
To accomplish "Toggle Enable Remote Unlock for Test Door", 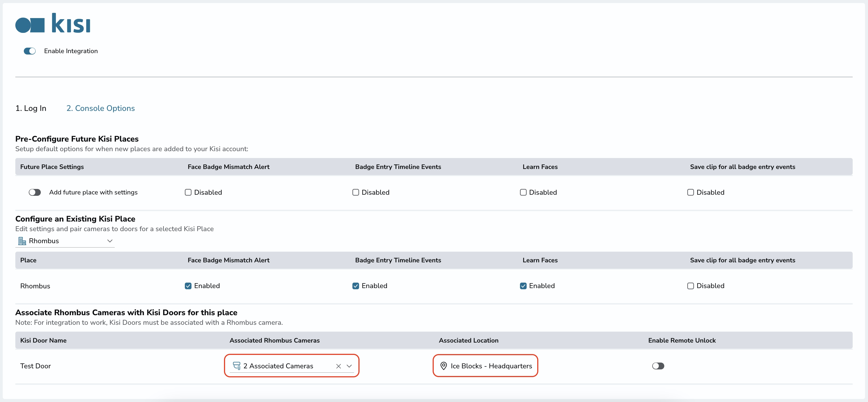I will click(x=658, y=366).
